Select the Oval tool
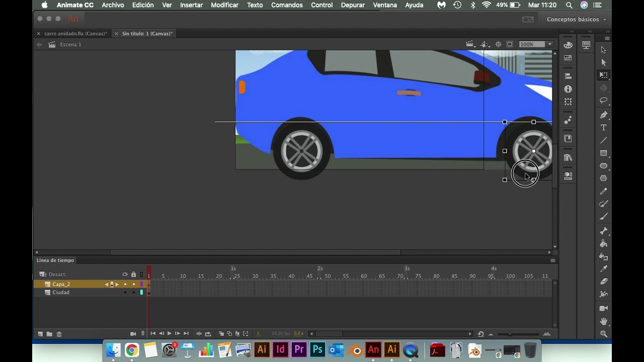Image resolution: width=644 pixels, height=362 pixels. tap(603, 165)
